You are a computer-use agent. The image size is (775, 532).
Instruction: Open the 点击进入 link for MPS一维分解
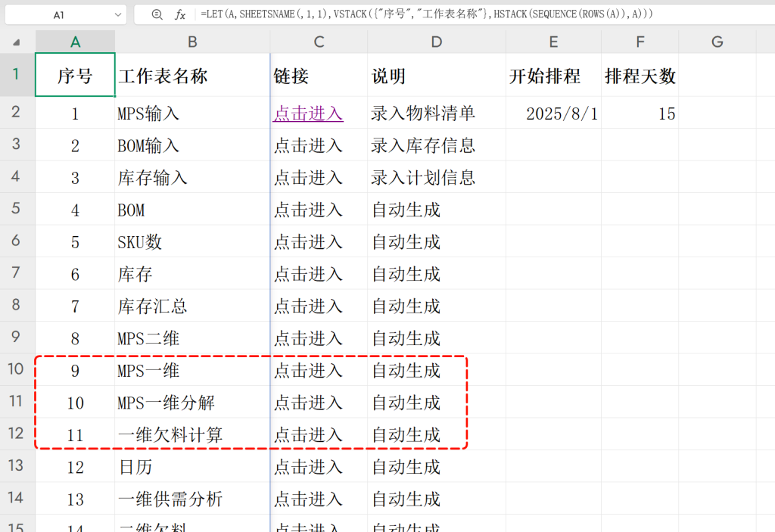click(308, 403)
